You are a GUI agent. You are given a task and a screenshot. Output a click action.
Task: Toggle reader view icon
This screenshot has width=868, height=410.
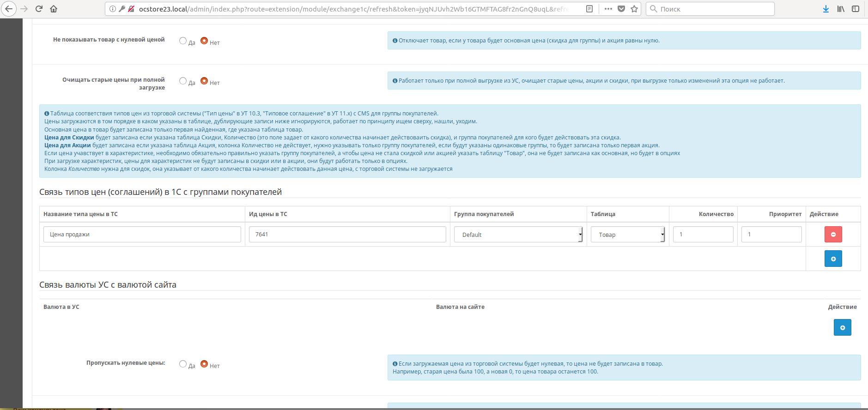tap(589, 9)
